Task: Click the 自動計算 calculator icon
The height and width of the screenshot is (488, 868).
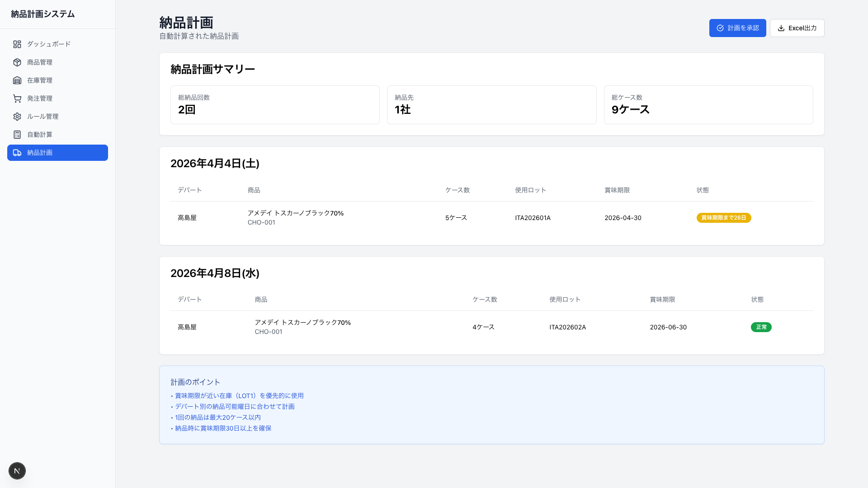Action: pos(17,134)
